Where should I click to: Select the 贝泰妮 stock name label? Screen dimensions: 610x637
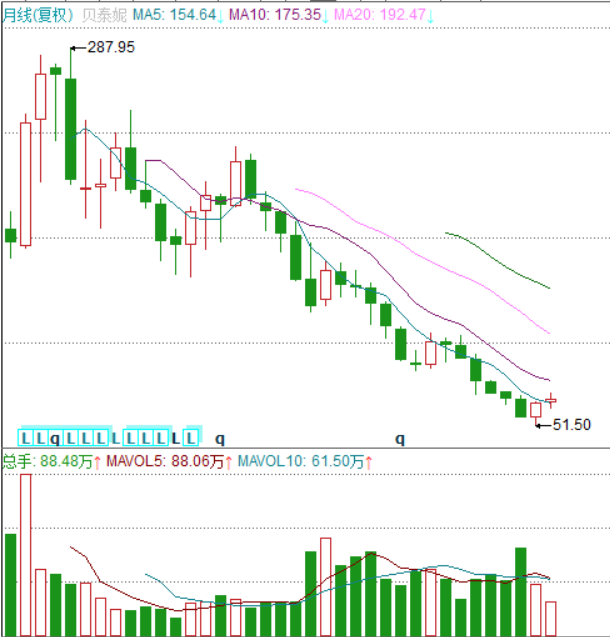point(104,15)
